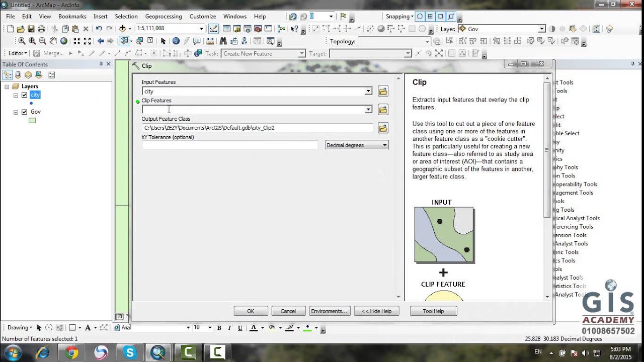
Task: Toggle Vertex Snapping in Snapping toolbar
Action: click(x=441, y=16)
